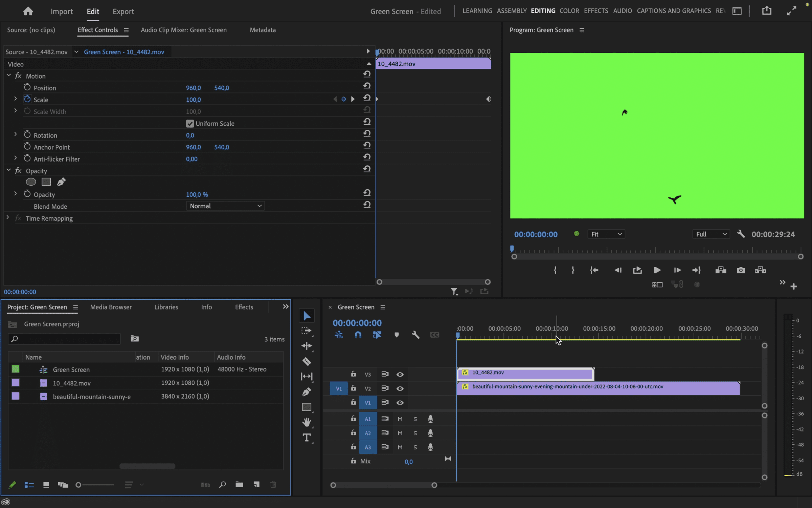Toggle Position animation stopwatch
The height and width of the screenshot is (508, 812).
click(27, 87)
